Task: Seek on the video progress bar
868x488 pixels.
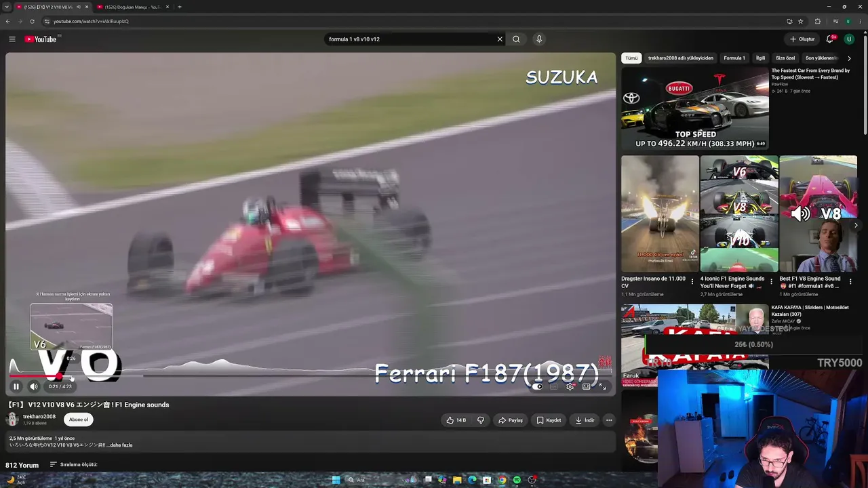Action: tap(311, 375)
